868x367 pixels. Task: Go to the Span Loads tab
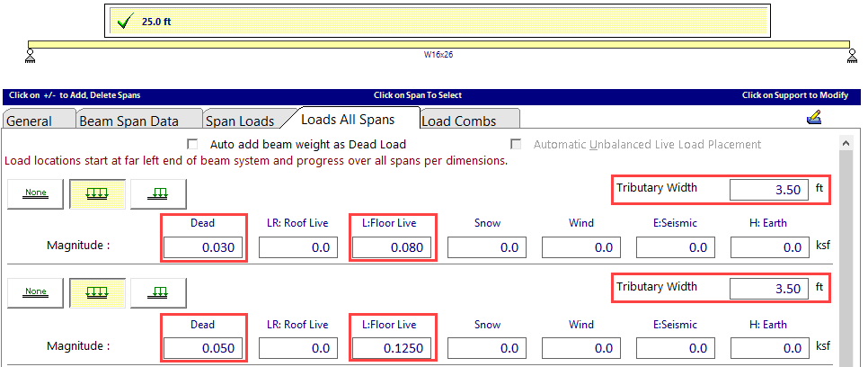tap(240, 121)
